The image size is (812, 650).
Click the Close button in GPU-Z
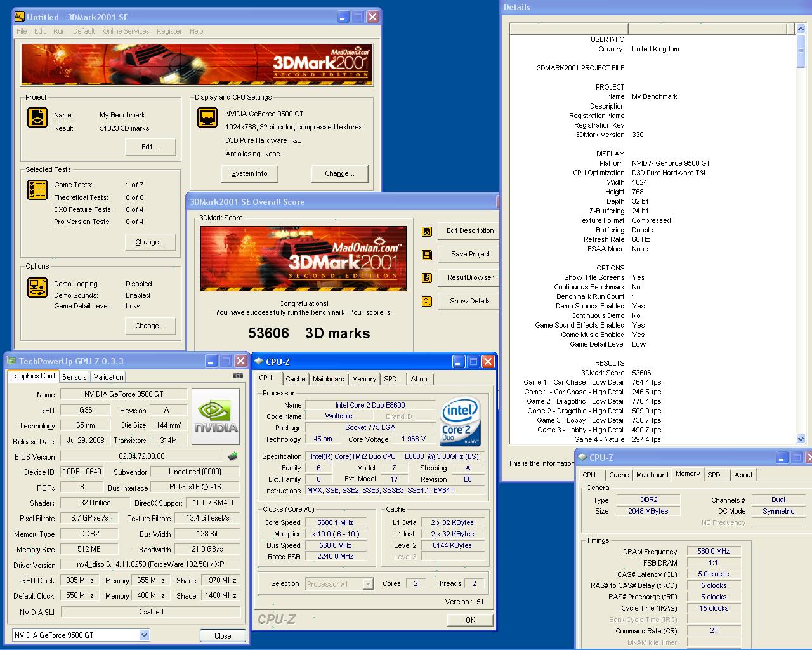click(x=223, y=635)
